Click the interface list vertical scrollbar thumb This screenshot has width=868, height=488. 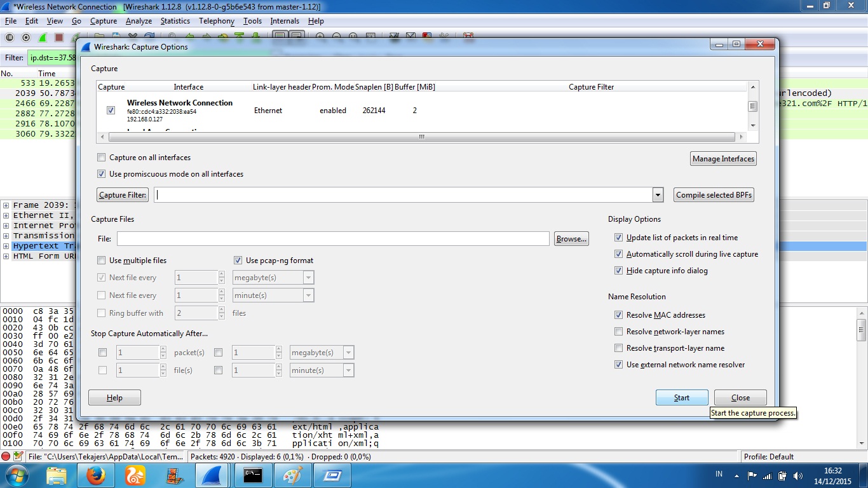752,107
